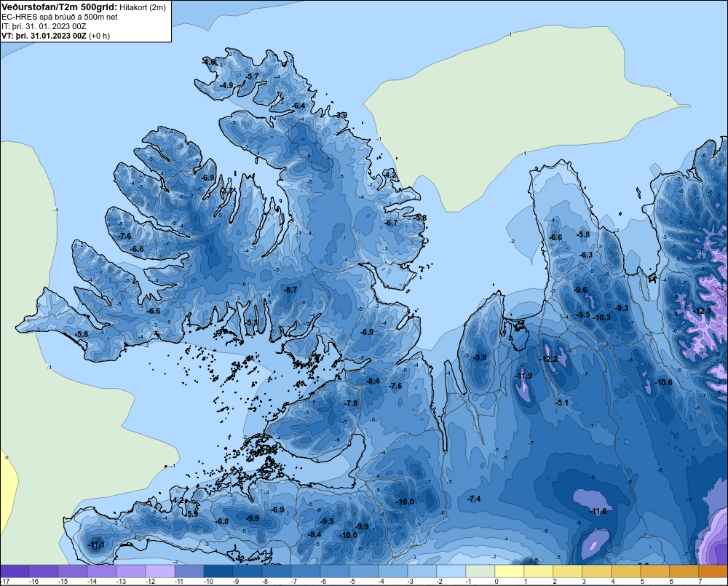Select pale green legend swatch between -1 and 0
The width and height of the screenshot is (728, 586).
480,571
